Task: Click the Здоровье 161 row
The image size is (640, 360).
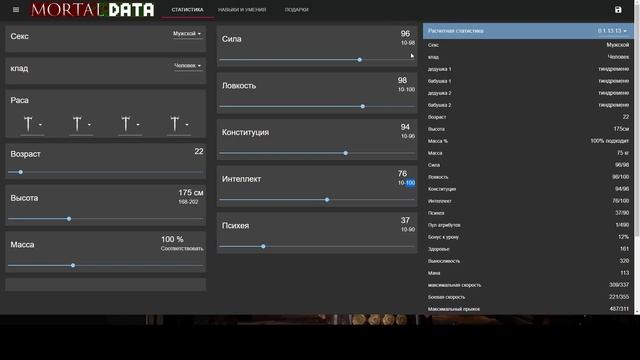Action: coord(528,249)
